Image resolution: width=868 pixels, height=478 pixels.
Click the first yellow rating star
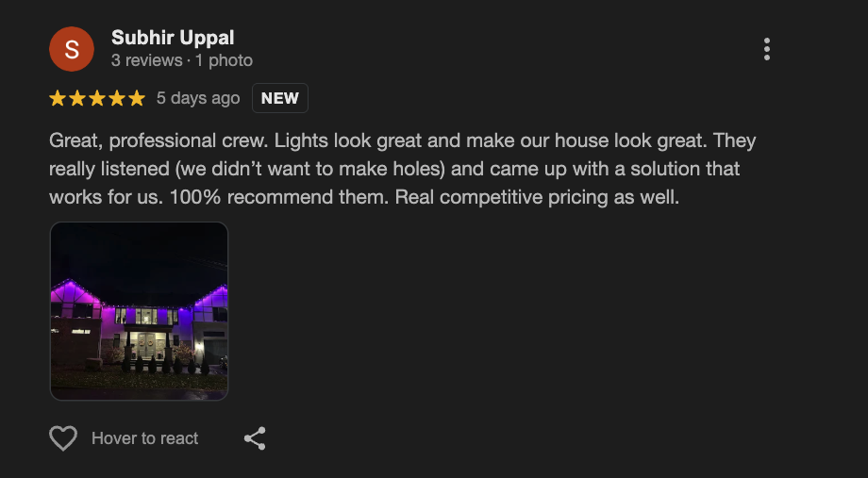[x=58, y=98]
